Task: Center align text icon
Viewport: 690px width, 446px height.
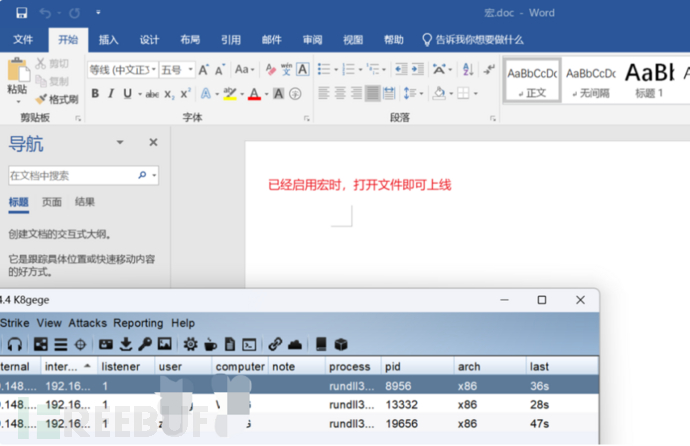Action: (x=340, y=93)
